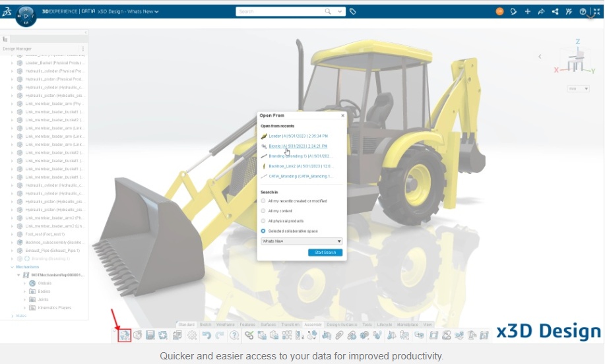Switch to the Lifecycle tab

(x=384, y=324)
